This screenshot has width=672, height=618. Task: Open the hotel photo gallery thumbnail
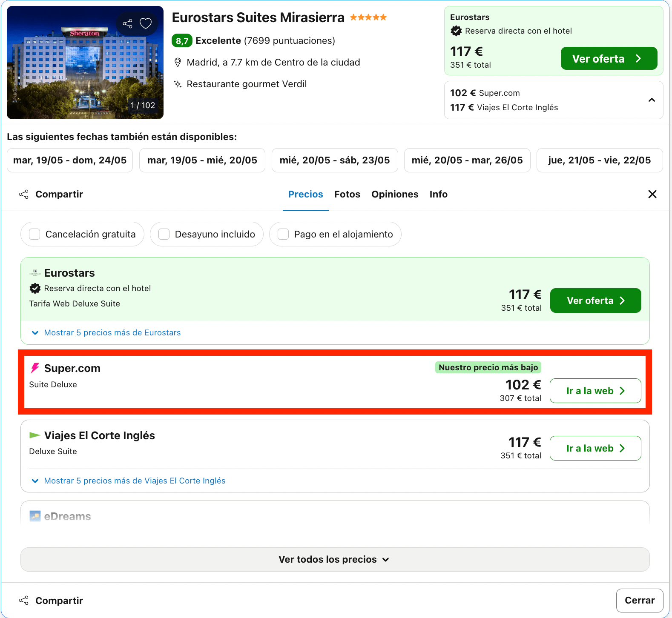[x=85, y=63]
